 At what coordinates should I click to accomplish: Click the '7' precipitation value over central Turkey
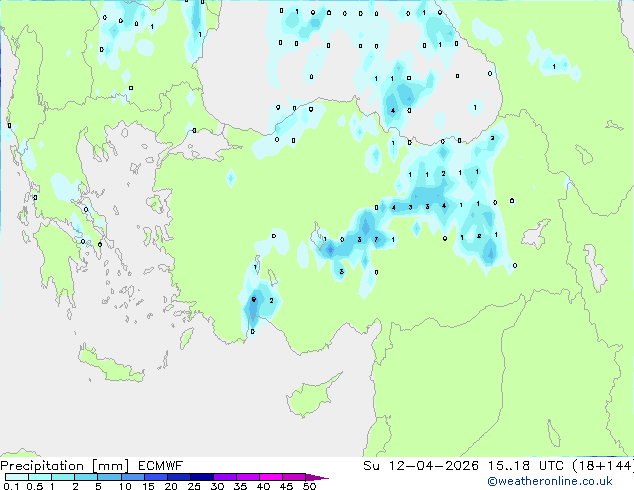click(376, 239)
